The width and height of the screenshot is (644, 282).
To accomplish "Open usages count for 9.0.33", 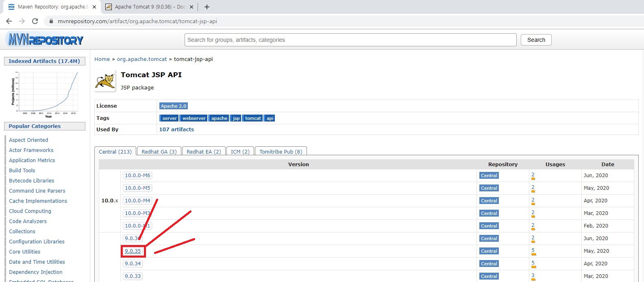I will click(533, 275).
